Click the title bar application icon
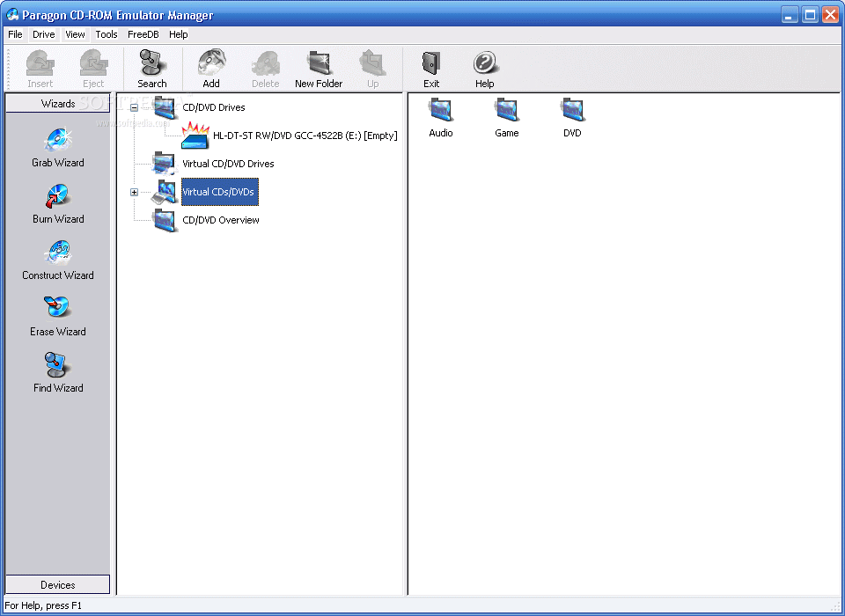Image resolution: width=845 pixels, height=616 pixels. tap(11, 14)
